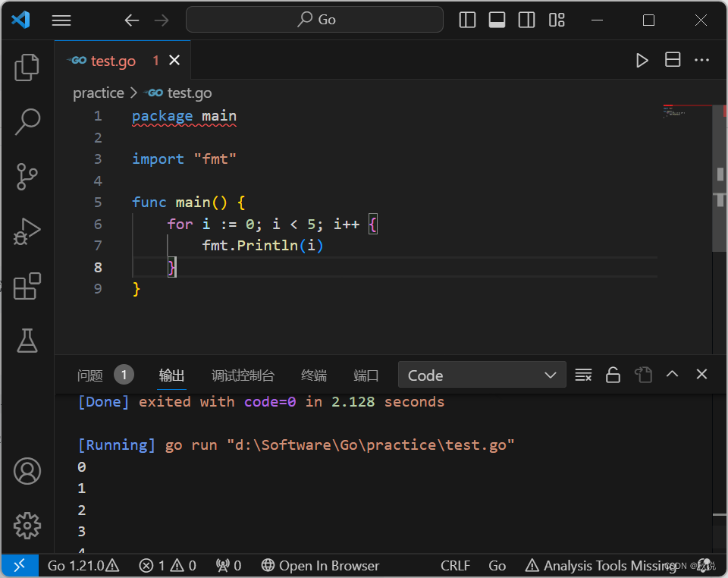Image resolution: width=728 pixels, height=578 pixels.
Task: Click the fmt.Println(i) code line
Action: pyautogui.click(x=263, y=245)
